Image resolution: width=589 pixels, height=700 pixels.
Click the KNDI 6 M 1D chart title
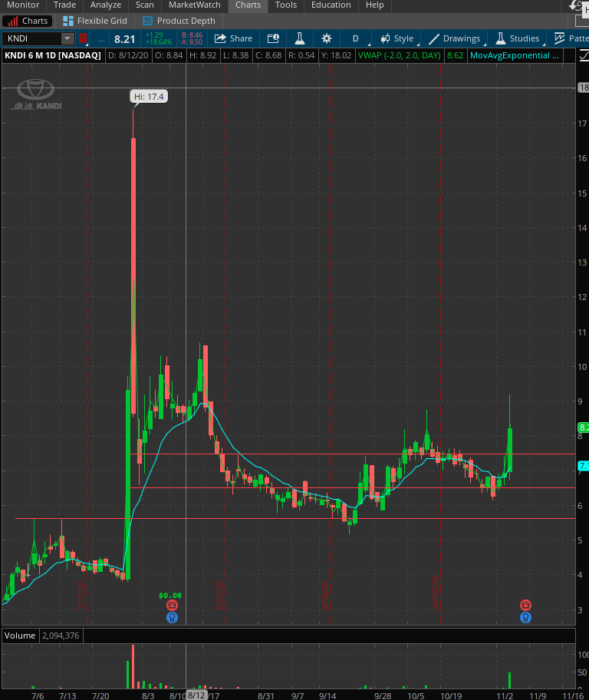[x=53, y=56]
